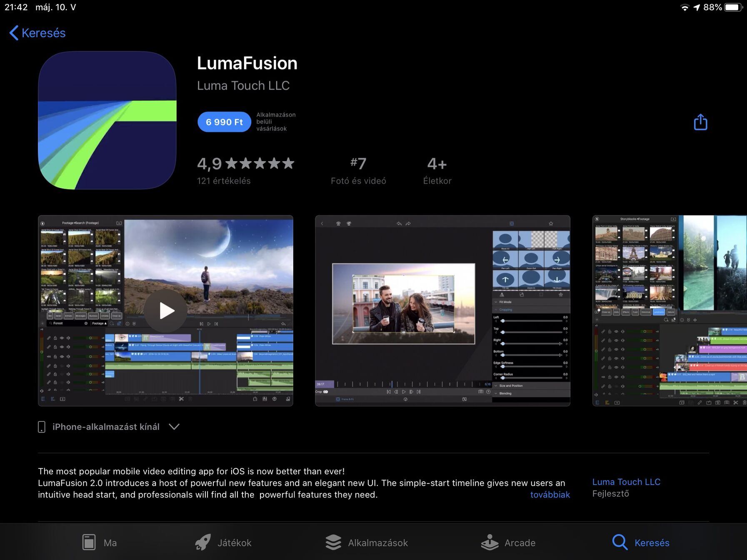Open the #7 Fotó és videó ranking
Viewport: 747px width, 560px height.
[358, 171]
